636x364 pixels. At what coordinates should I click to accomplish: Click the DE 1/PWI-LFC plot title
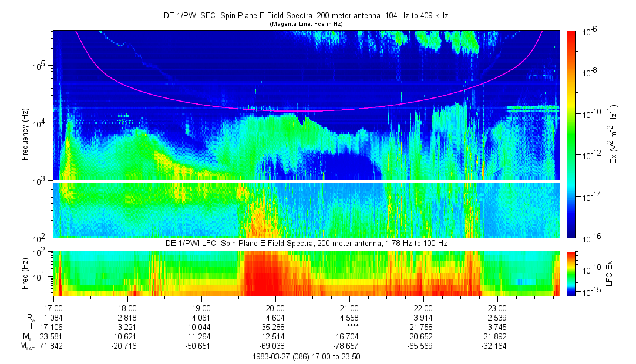click(x=305, y=243)
